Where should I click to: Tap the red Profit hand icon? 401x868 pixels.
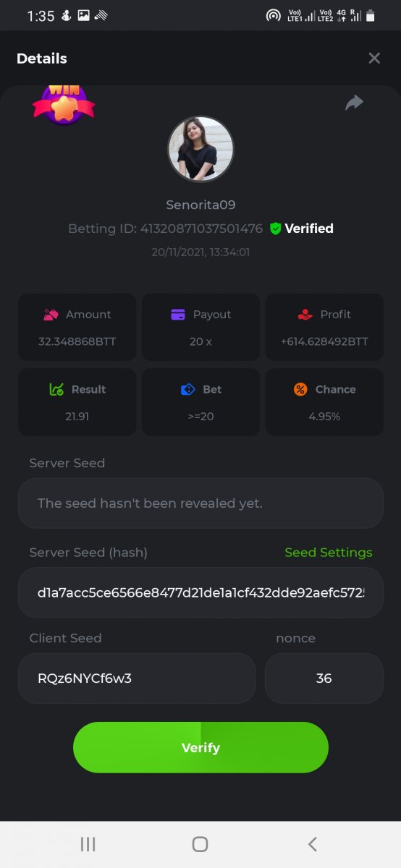coord(305,315)
